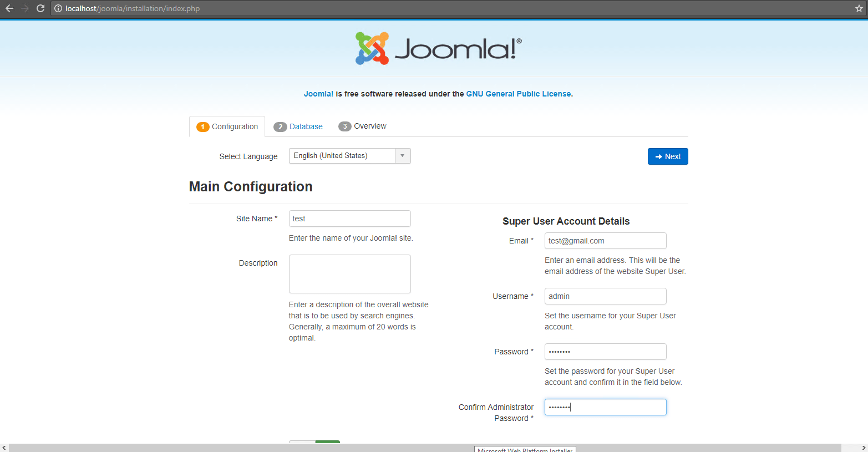Click the Joomla logo
This screenshot has width=868, height=452.
438,48
